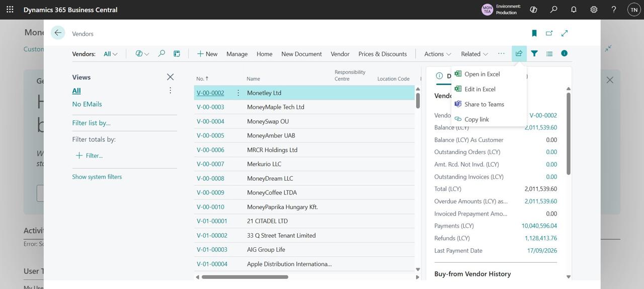
Task: Open Balance (LCY) value 2,011,539.60
Action: pos(541,127)
